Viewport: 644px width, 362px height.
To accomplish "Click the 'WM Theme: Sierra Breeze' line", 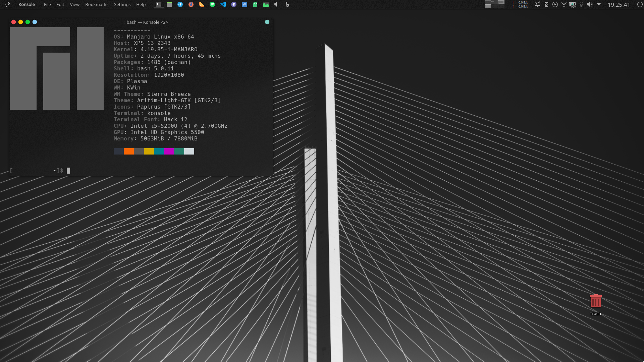I will pyautogui.click(x=152, y=94).
